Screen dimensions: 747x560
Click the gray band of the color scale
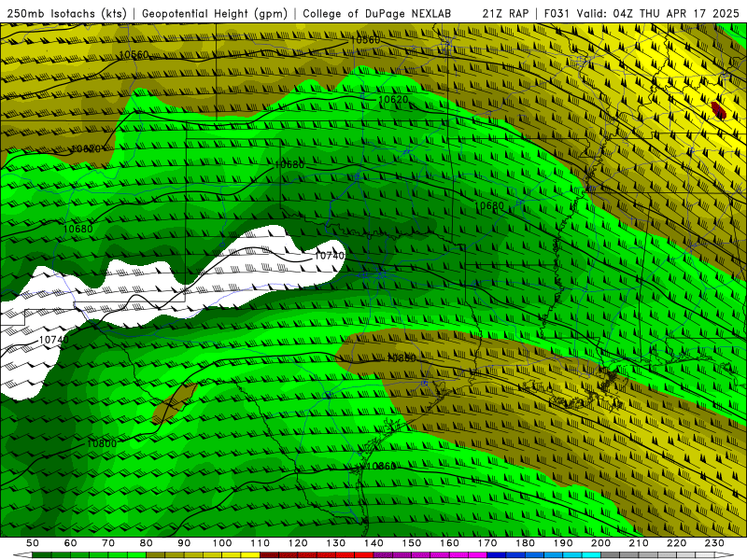(x=657, y=555)
